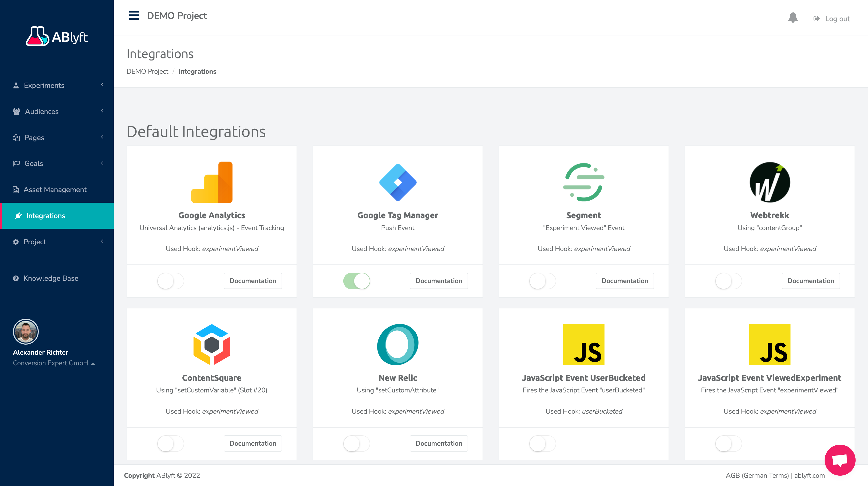This screenshot has width=868, height=486.
Task: Click the hamburger menu icon
Action: click(x=134, y=16)
